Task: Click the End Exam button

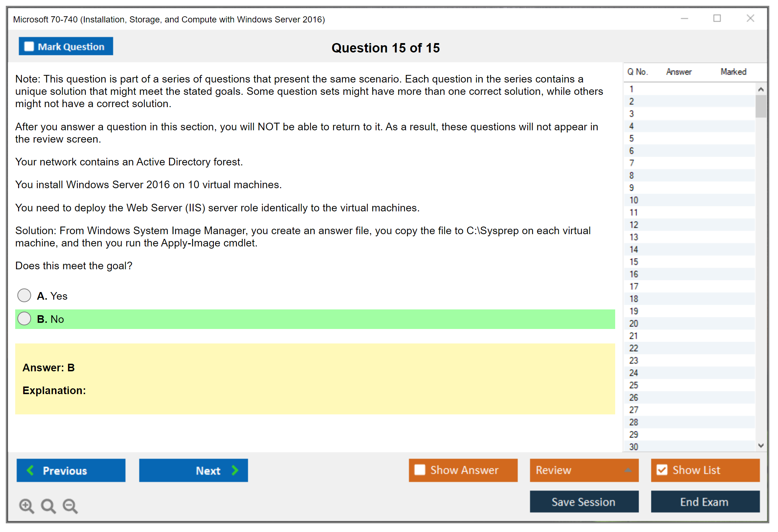Action: 705,502
